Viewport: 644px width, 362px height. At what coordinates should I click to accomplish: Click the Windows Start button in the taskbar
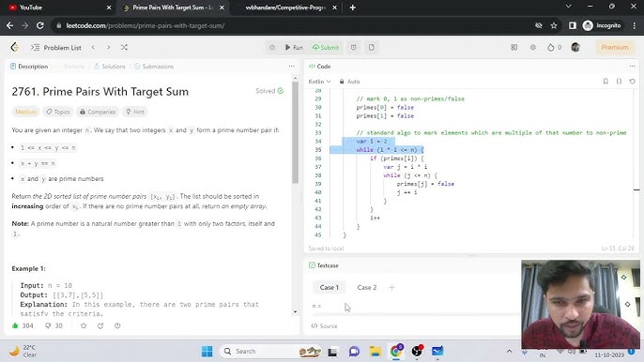[207, 352]
